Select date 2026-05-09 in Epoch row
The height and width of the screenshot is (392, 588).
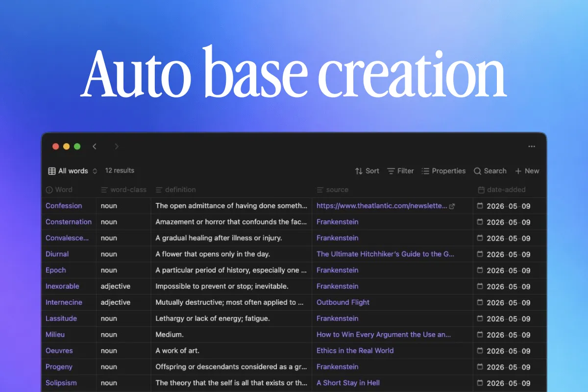click(509, 270)
